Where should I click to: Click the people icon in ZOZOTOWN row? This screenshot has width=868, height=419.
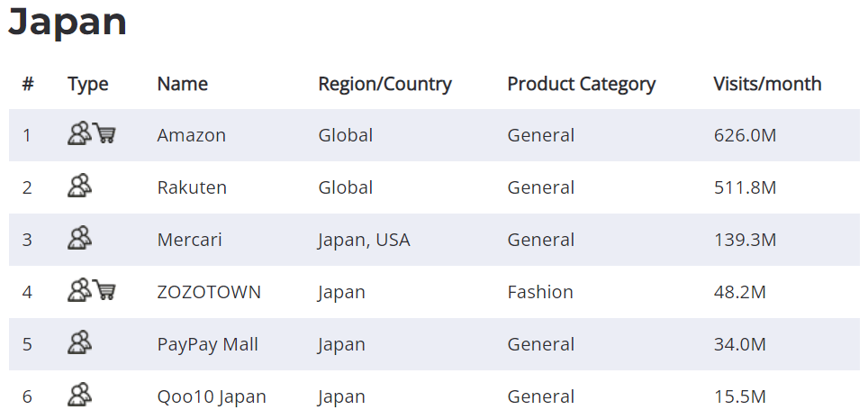pyautogui.click(x=80, y=290)
